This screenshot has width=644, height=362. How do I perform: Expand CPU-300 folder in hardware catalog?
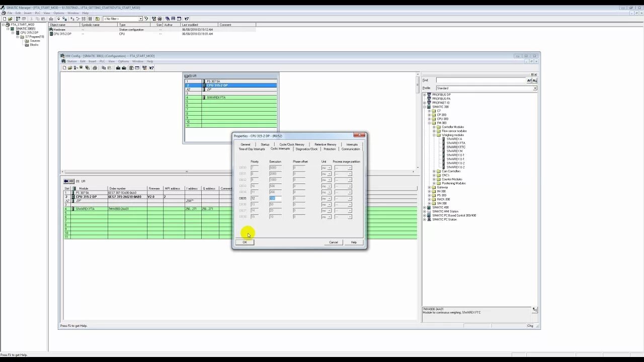[x=429, y=119]
